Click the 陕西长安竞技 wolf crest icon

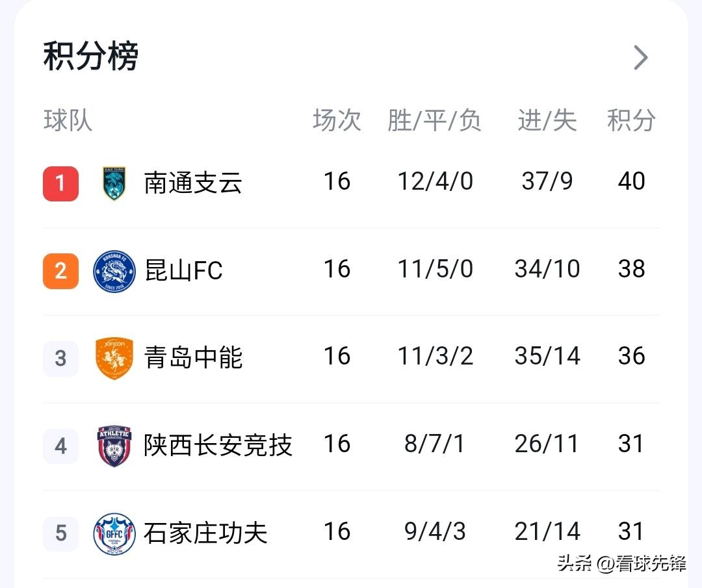tap(114, 445)
